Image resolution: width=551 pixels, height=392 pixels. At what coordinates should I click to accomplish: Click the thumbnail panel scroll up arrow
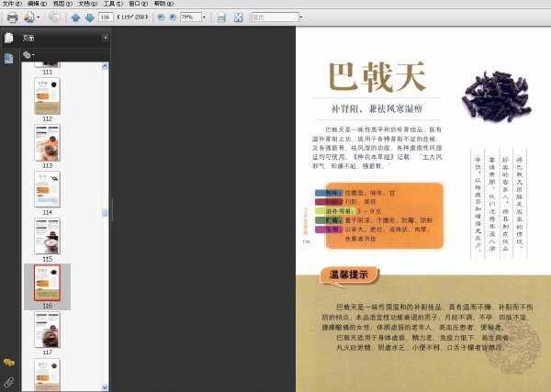pyautogui.click(x=105, y=66)
